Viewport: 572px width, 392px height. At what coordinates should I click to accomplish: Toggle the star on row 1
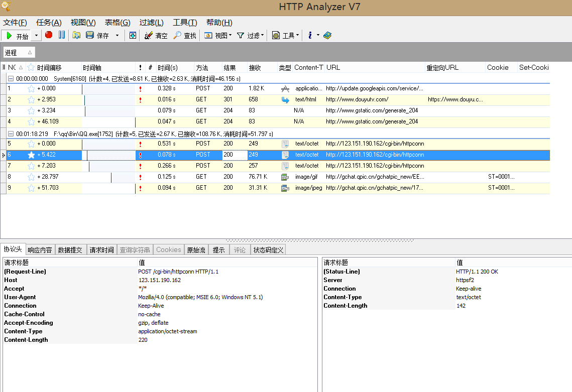[x=31, y=89]
